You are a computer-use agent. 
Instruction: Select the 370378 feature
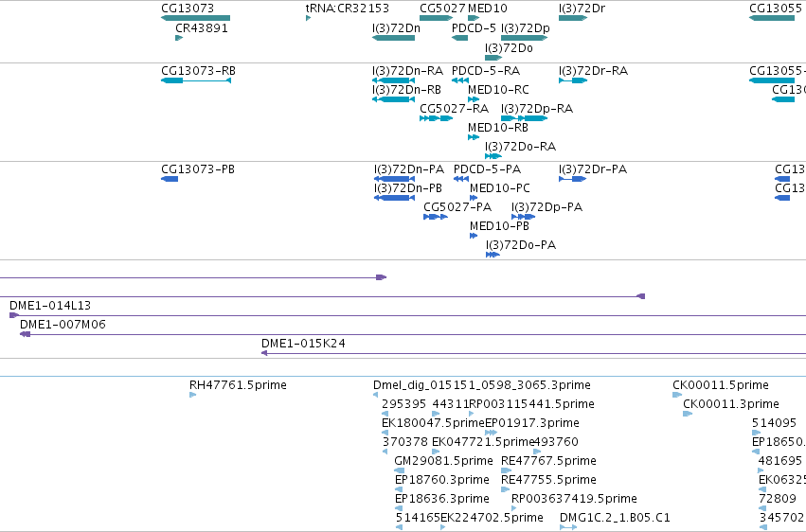385,452
